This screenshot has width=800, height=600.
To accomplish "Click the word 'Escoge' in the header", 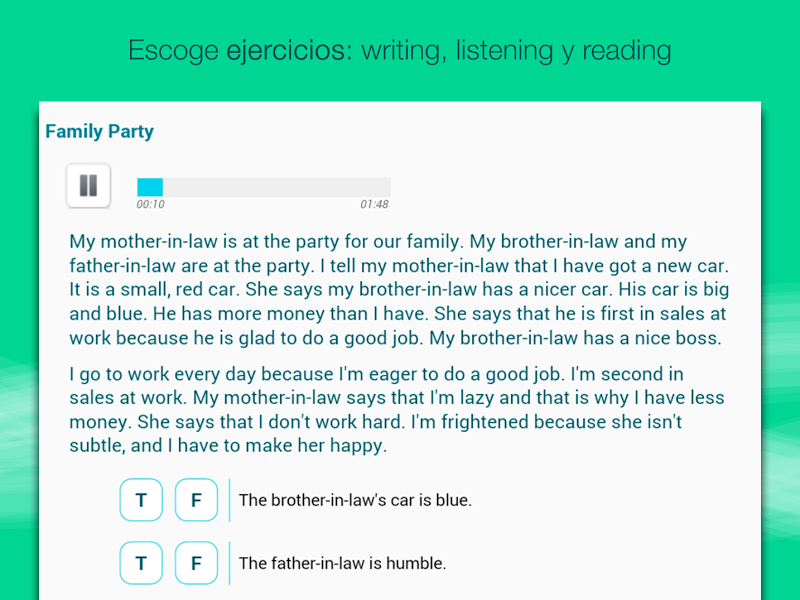I will click(173, 51).
